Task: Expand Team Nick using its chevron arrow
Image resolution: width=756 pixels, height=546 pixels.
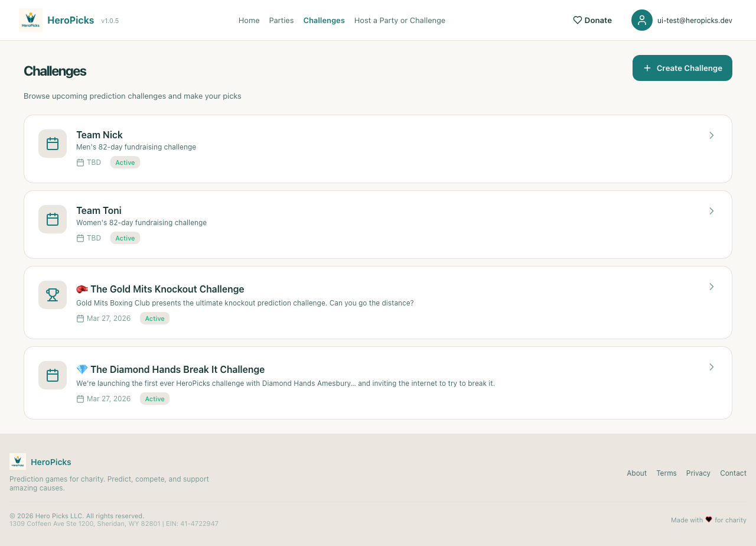Action: click(711, 135)
